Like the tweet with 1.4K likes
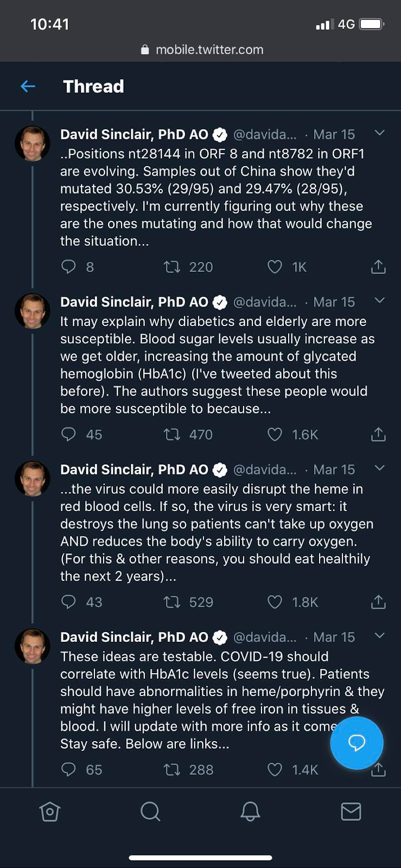This screenshot has height=868, width=401. (275, 769)
